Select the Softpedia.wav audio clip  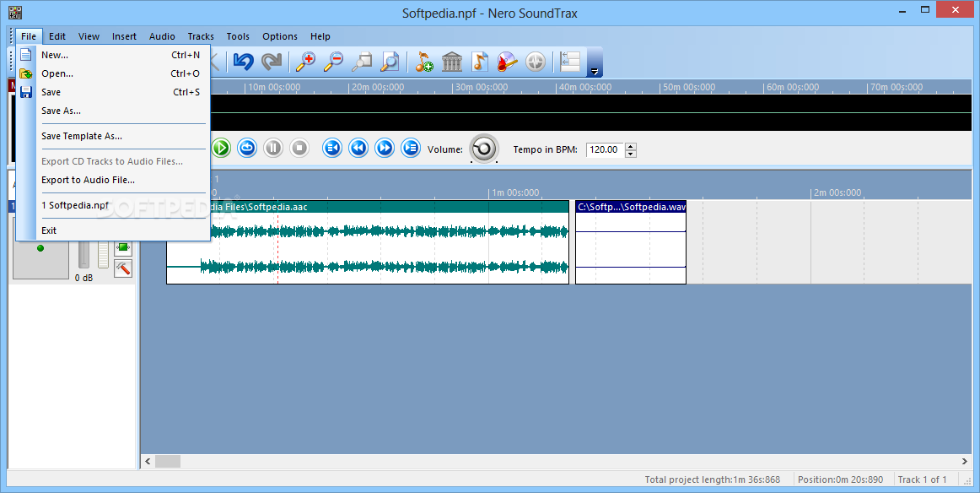[631, 242]
